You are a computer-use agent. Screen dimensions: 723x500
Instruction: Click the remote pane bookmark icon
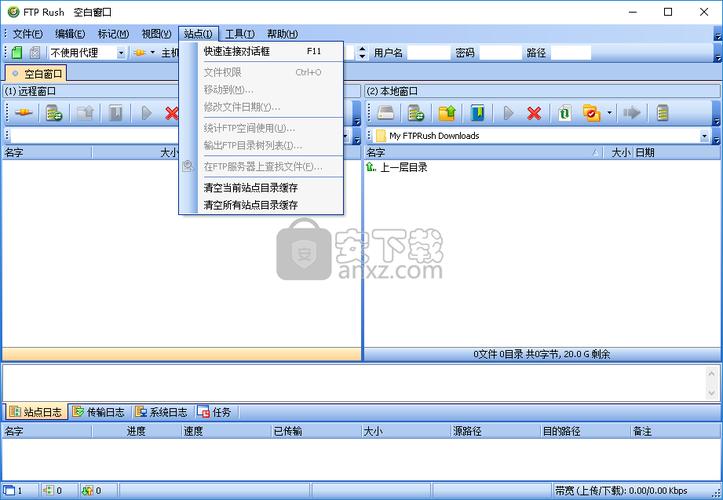click(x=115, y=113)
